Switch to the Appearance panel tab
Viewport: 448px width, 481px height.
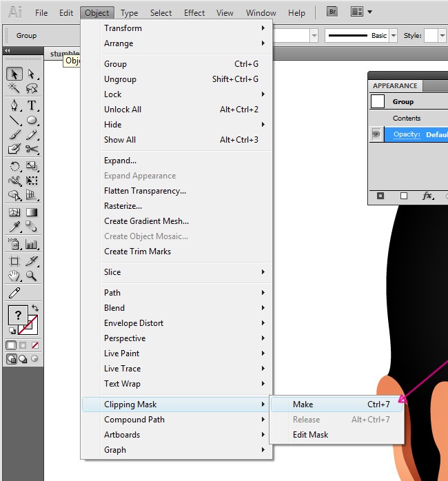coord(395,86)
